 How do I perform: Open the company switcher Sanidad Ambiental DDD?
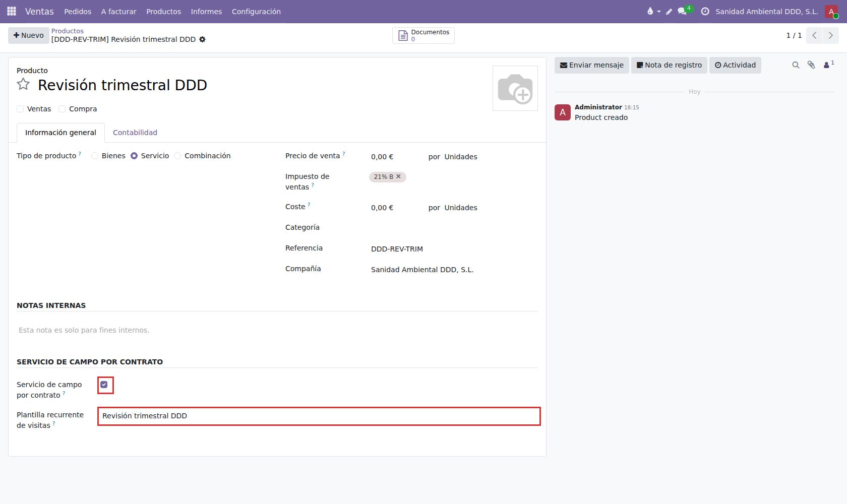click(x=766, y=11)
